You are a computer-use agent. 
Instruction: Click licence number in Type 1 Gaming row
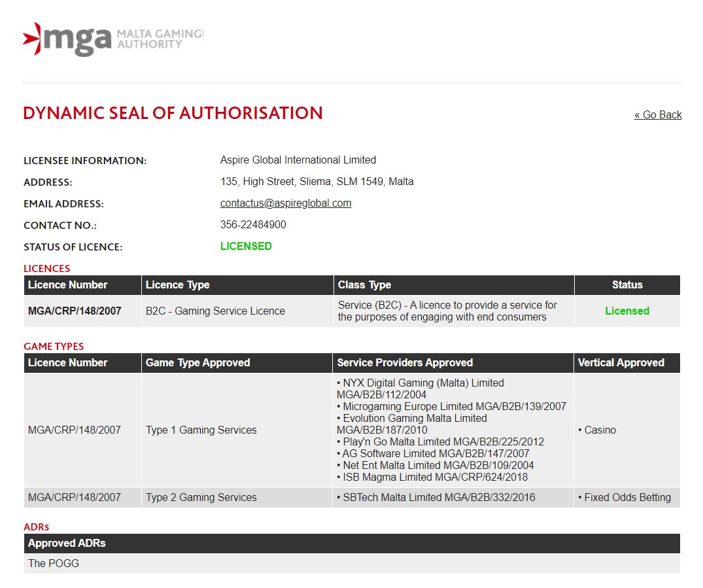coord(75,430)
